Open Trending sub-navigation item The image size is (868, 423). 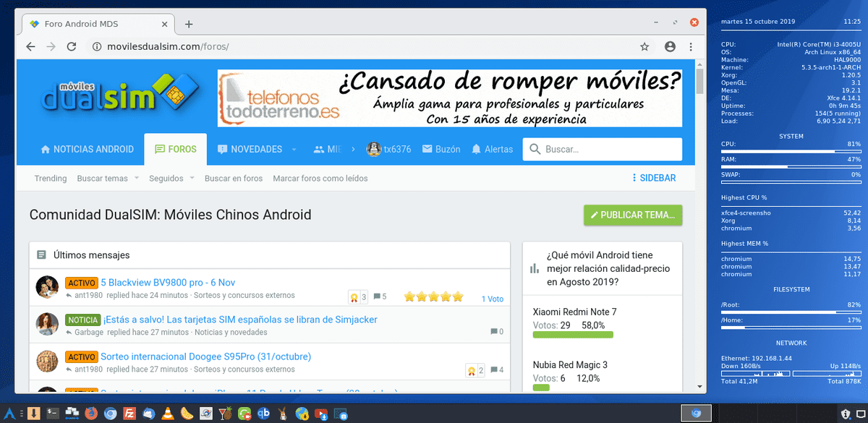coord(51,179)
